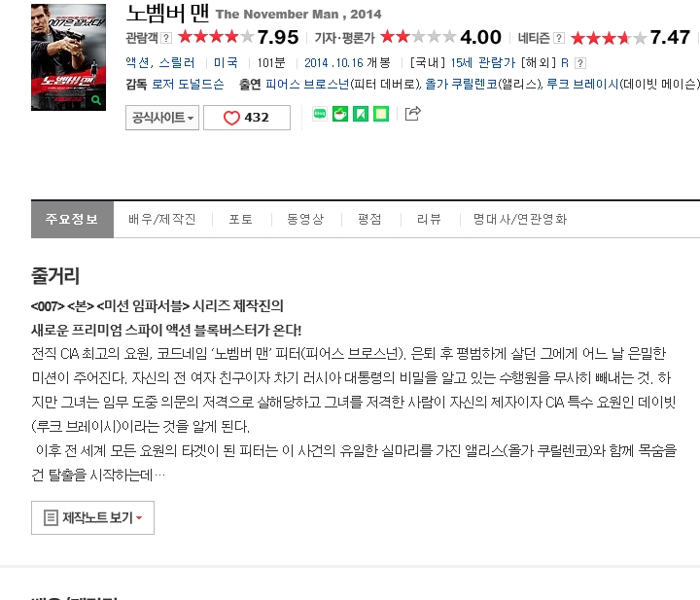This screenshot has width=700, height=600.
Task: Open the 노벰버 맨 movie poster thumbnail
Action: [68, 57]
